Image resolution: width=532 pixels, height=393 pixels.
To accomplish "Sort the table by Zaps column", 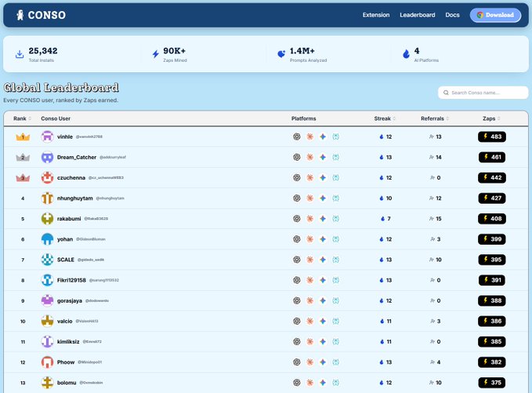I will click(491, 118).
